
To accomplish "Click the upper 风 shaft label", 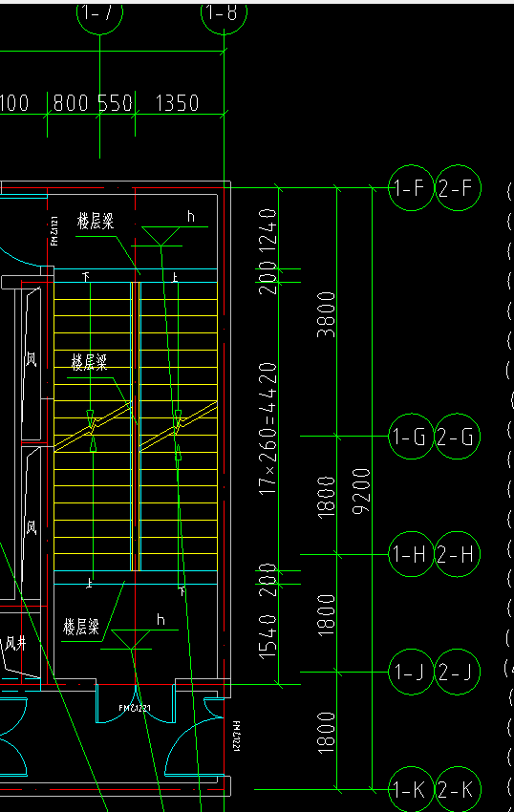I will point(32,359).
